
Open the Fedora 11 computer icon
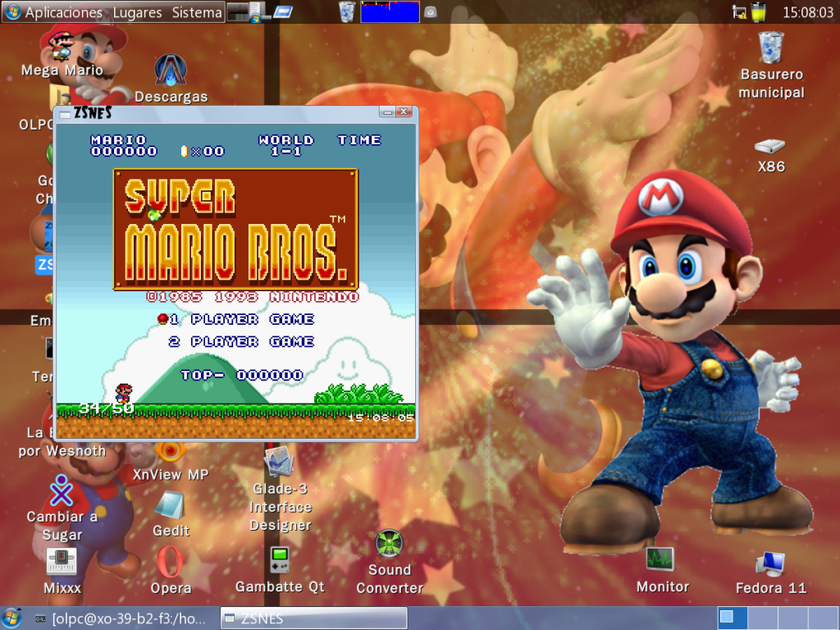point(771,573)
